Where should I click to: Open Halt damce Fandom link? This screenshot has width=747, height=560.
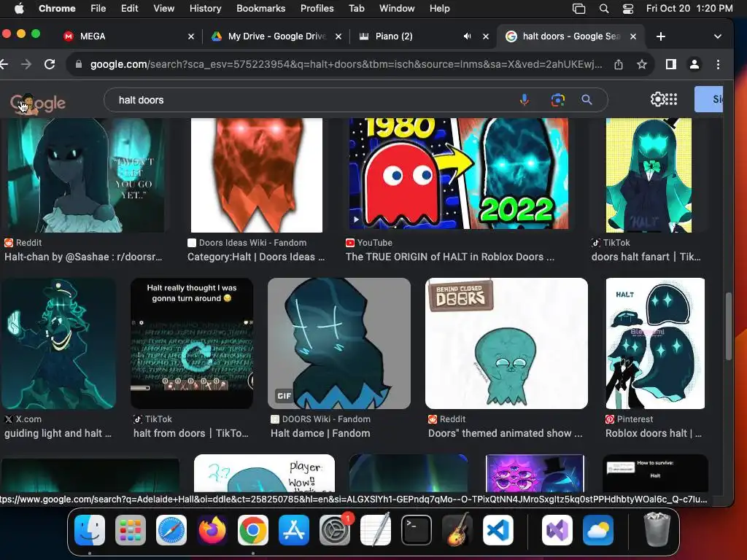coord(320,433)
